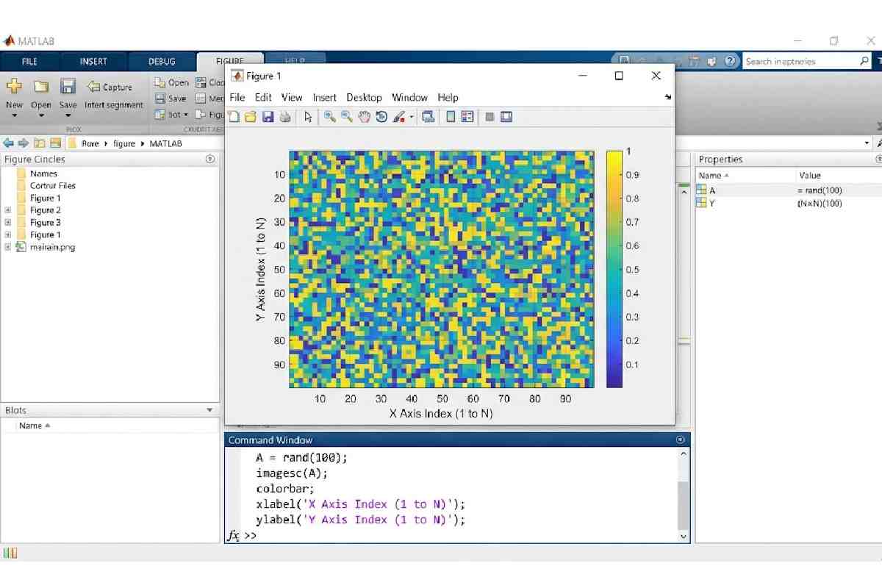882x588 pixels.
Task: Expand the Figure 2 folder tree node
Action: click(8, 210)
